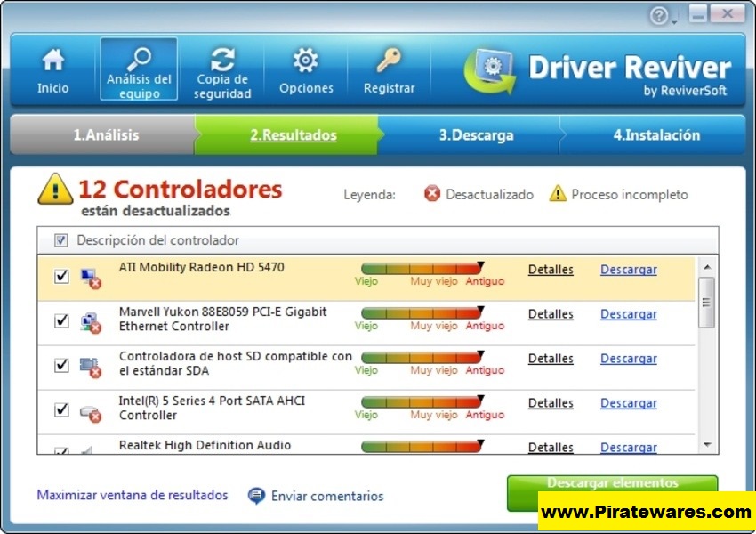756x534 pixels.
Task: Open Detalles for Realtek High Definition Audio
Action: coord(551,447)
